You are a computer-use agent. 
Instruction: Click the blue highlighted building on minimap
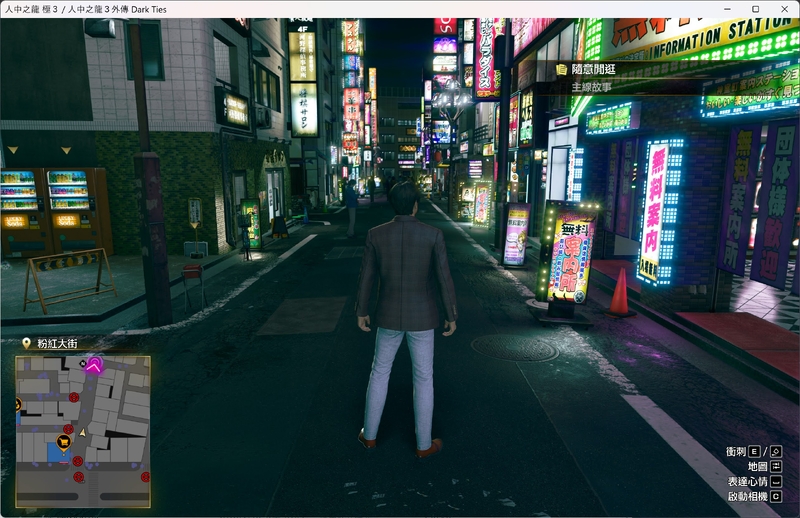click(57, 452)
